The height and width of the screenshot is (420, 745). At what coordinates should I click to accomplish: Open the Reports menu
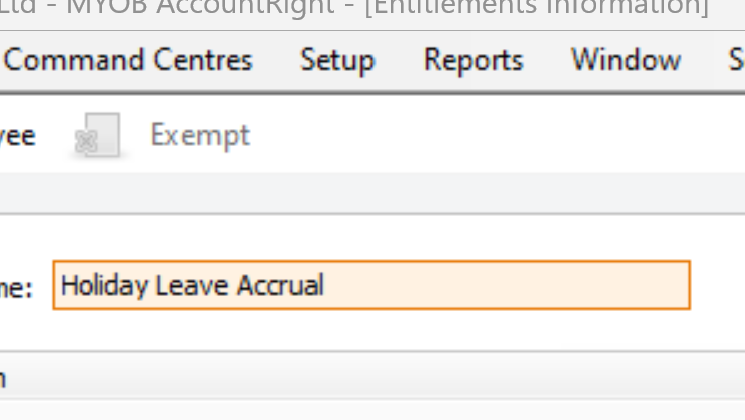(x=473, y=60)
